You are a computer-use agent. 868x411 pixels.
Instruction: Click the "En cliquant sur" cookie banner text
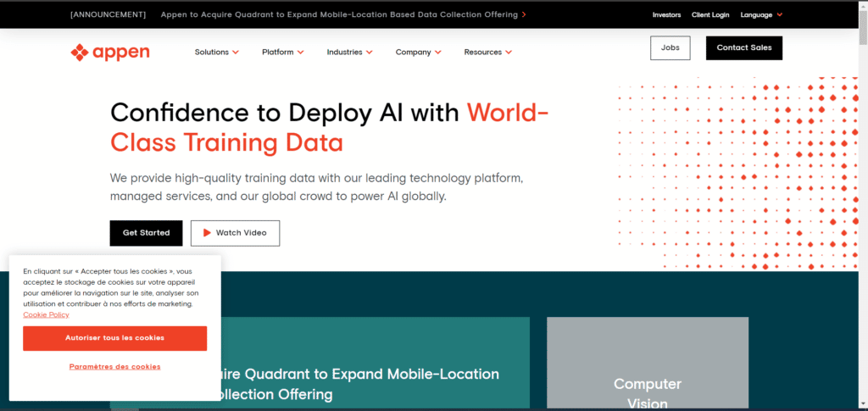(x=111, y=287)
